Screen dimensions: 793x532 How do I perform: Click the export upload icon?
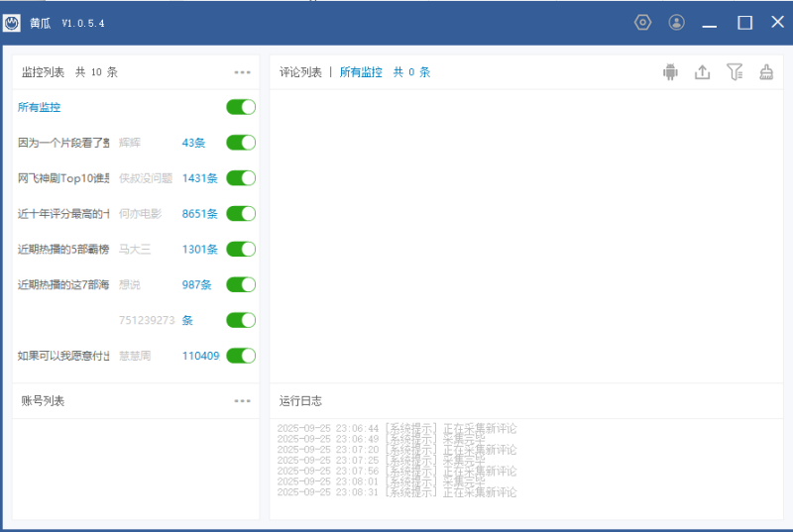(702, 72)
